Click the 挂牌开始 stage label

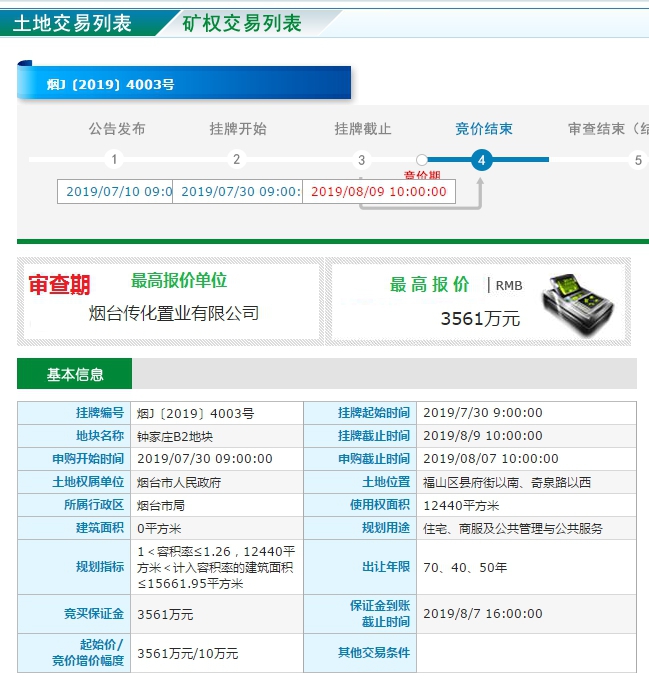pos(238,129)
